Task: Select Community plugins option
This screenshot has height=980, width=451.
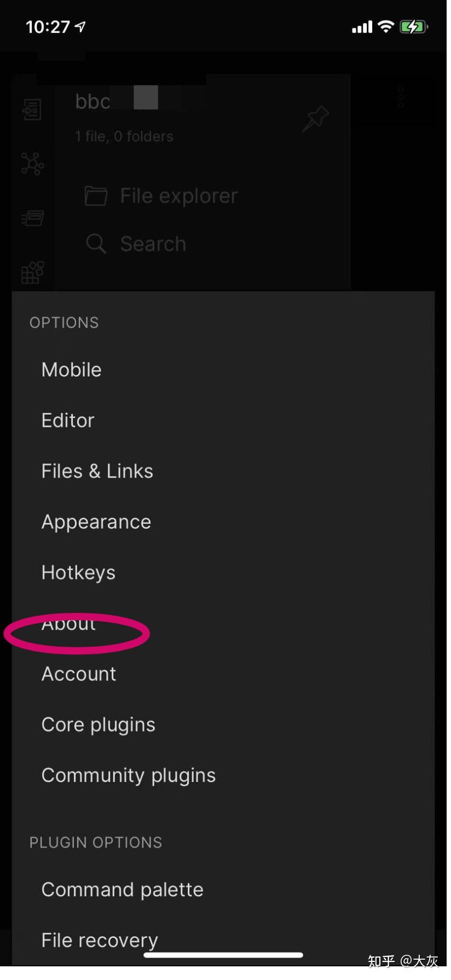Action: pyautogui.click(x=129, y=775)
